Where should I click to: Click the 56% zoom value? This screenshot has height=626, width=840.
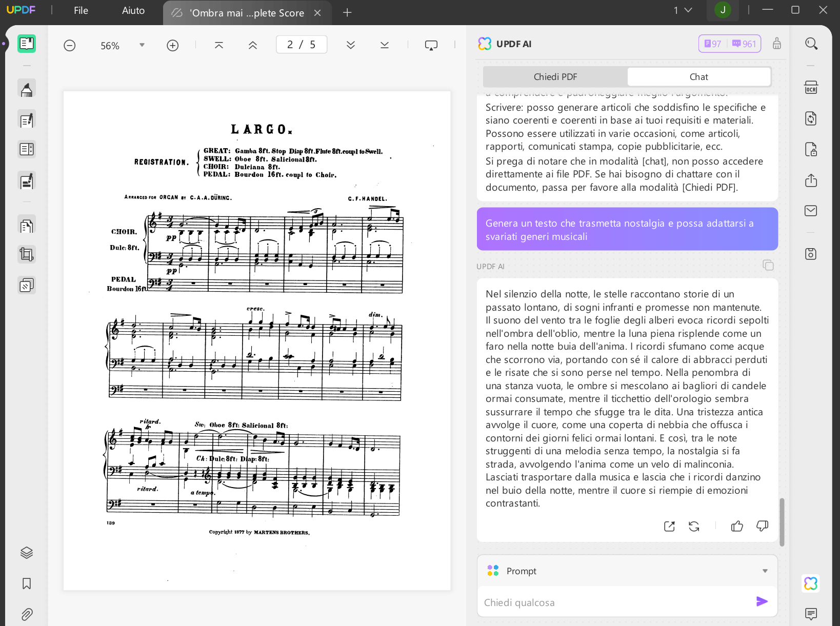(110, 46)
